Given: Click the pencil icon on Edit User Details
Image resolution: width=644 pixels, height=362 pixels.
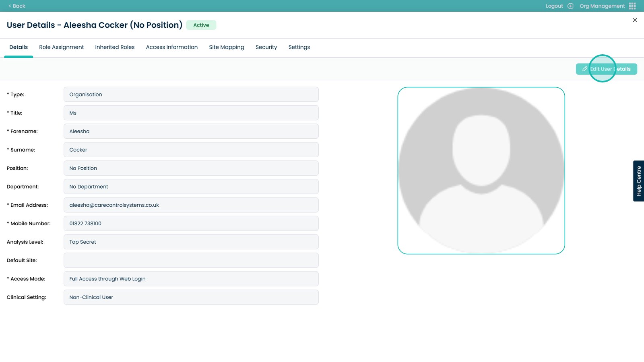Looking at the screenshot, I should [585, 69].
